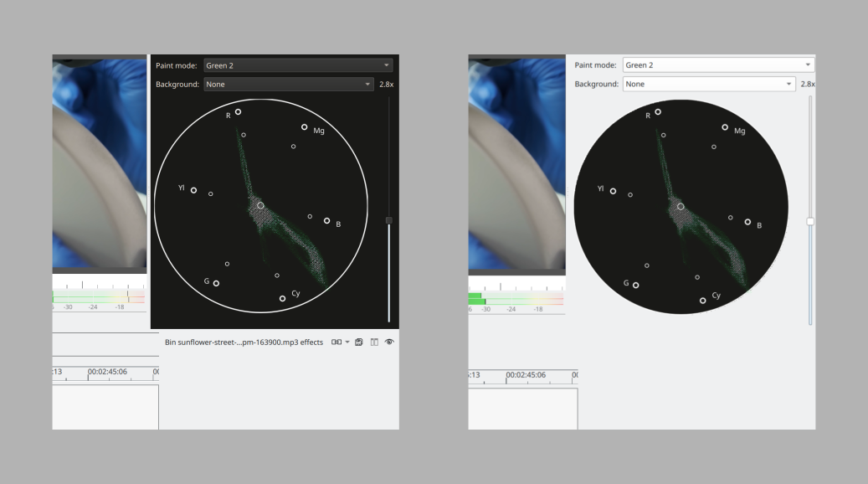The image size is (868, 484).
Task: Click the Yl marker in the light vectorscope
Action: coord(613,191)
